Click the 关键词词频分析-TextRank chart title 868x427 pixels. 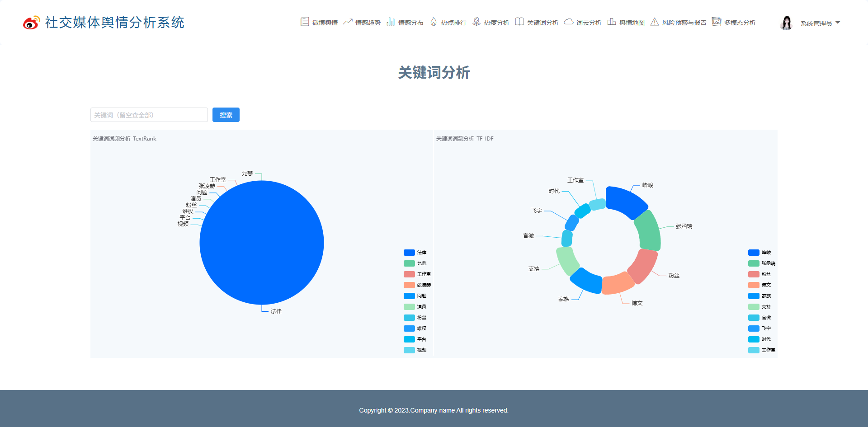pyautogui.click(x=124, y=139)
